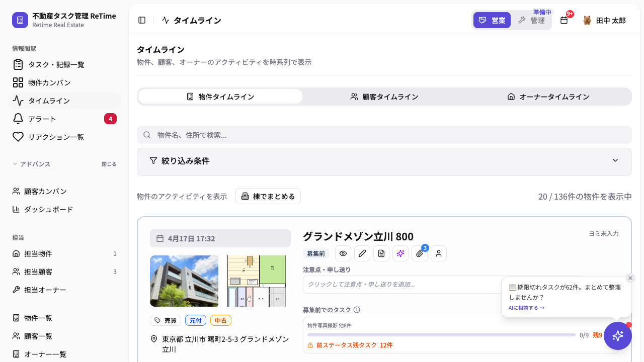The width and height of the screenshot is (644, 362).
Task: Click the purple sparkle AI icon in card
Action: pos(400,253)
